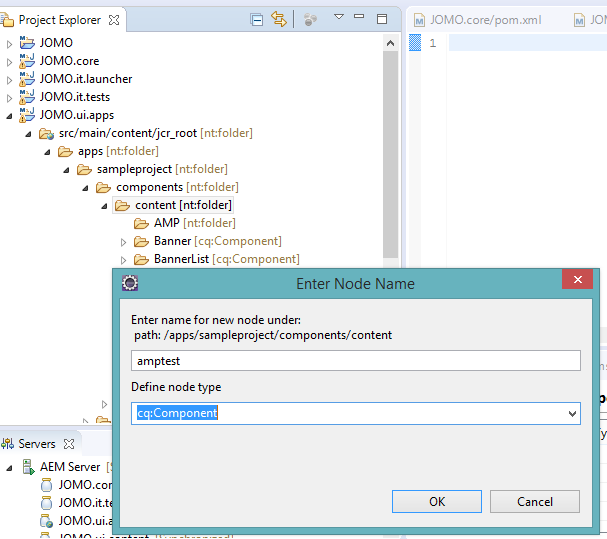Click the Banner component folder icon

click(141, 242)
